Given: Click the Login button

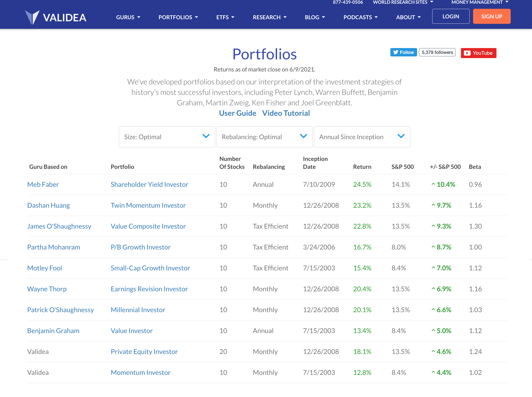Looking at the screenshot, I should tap(451, 16).
